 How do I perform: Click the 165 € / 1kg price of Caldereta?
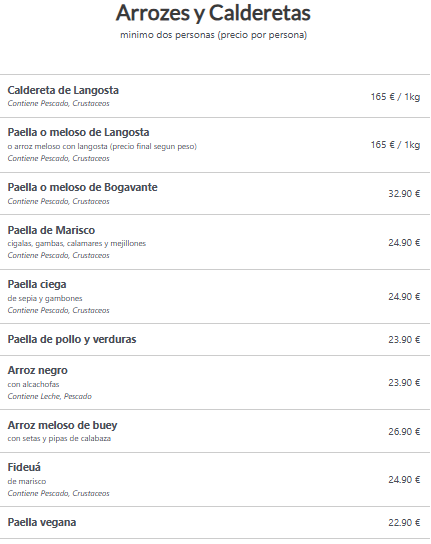(x=395, y=96)
